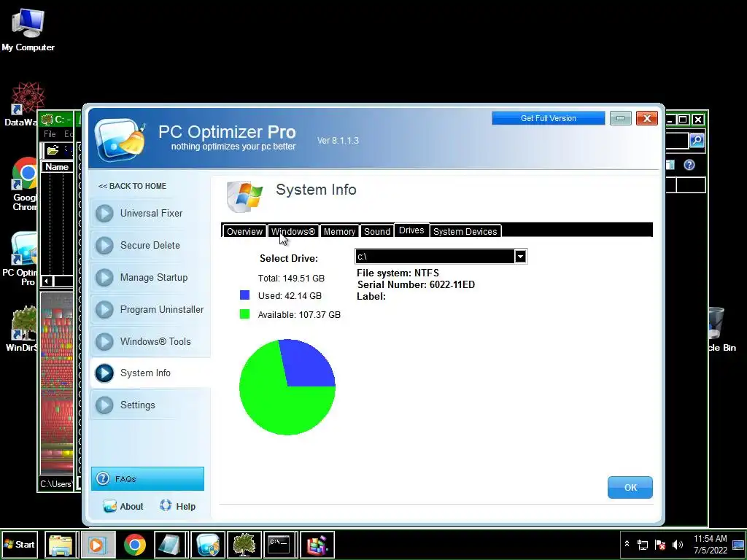Image resolution: width=747 pixels, height=560 pixels.
Task: Click the Start button
Action: click(x=20, y=544)
